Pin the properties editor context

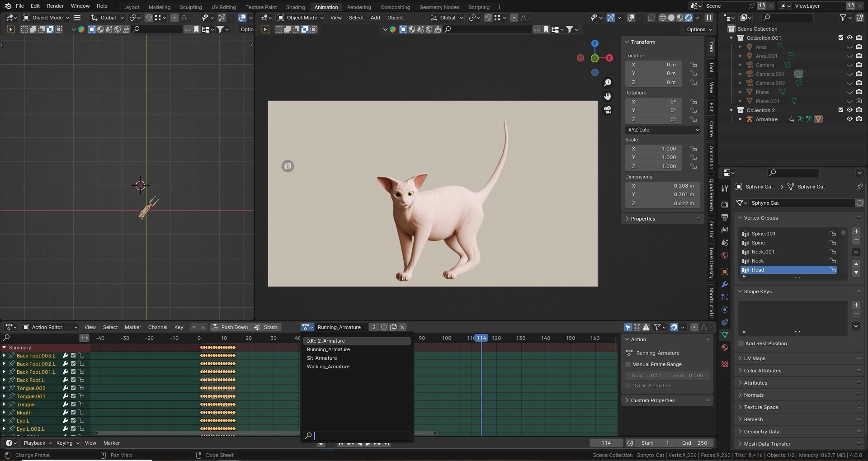[859, 187]
